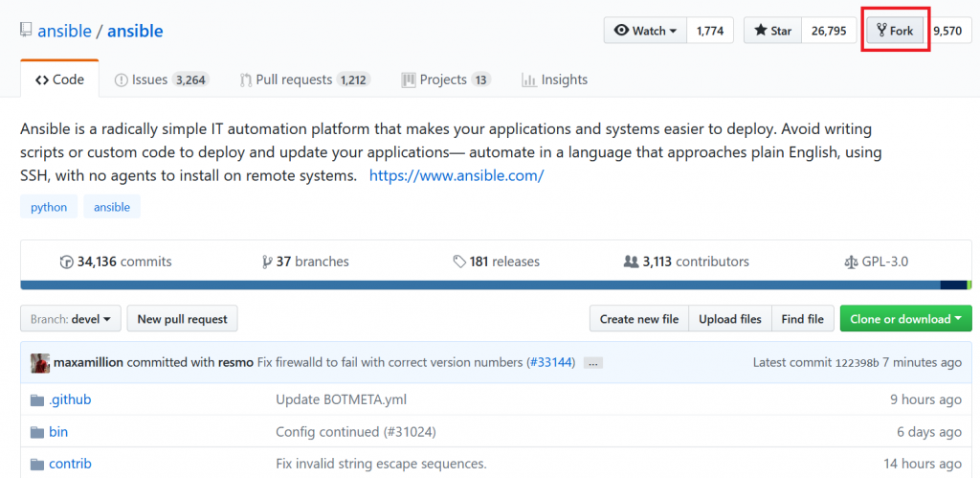This screenshot has height=478, width=980.
Task: Click the New pull request button
Action: click(183, 319)
